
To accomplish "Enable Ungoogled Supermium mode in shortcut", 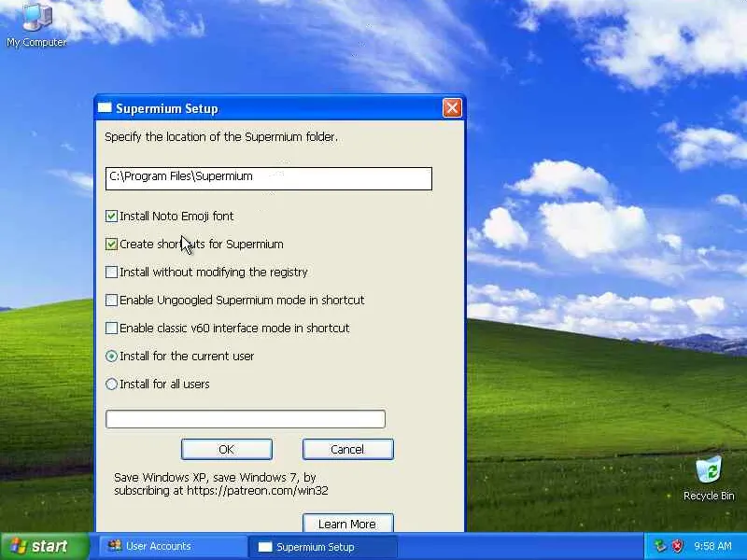I will point(111,300).
